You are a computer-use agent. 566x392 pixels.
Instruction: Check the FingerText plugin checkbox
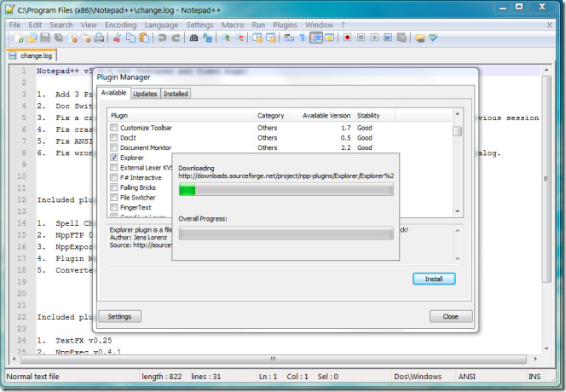click(114, 207)
